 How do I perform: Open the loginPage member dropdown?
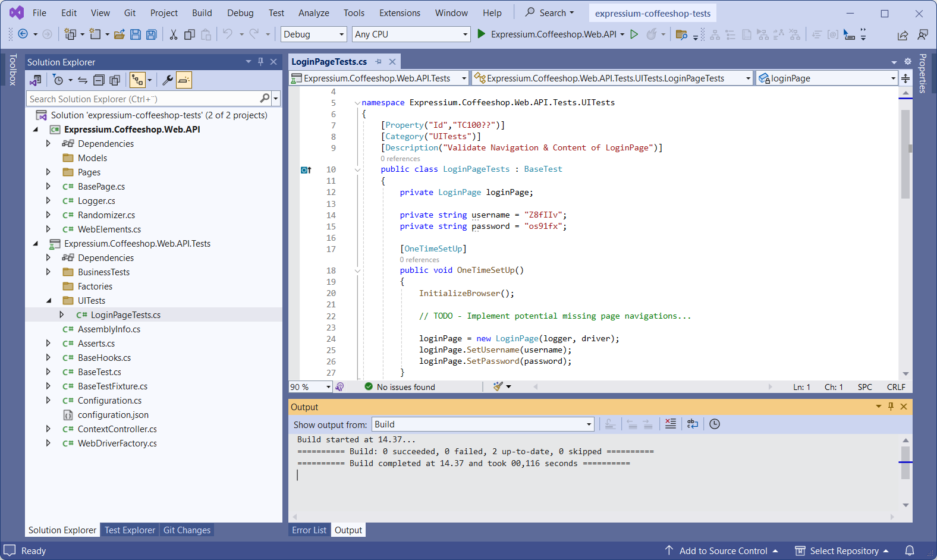tap(826, 78)
